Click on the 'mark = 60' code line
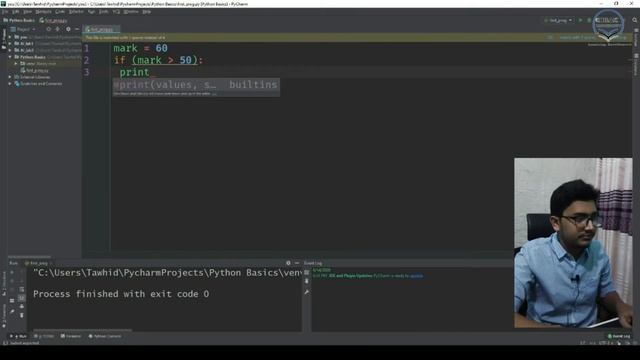The image size is (640, 360). [x=140, y=48]
